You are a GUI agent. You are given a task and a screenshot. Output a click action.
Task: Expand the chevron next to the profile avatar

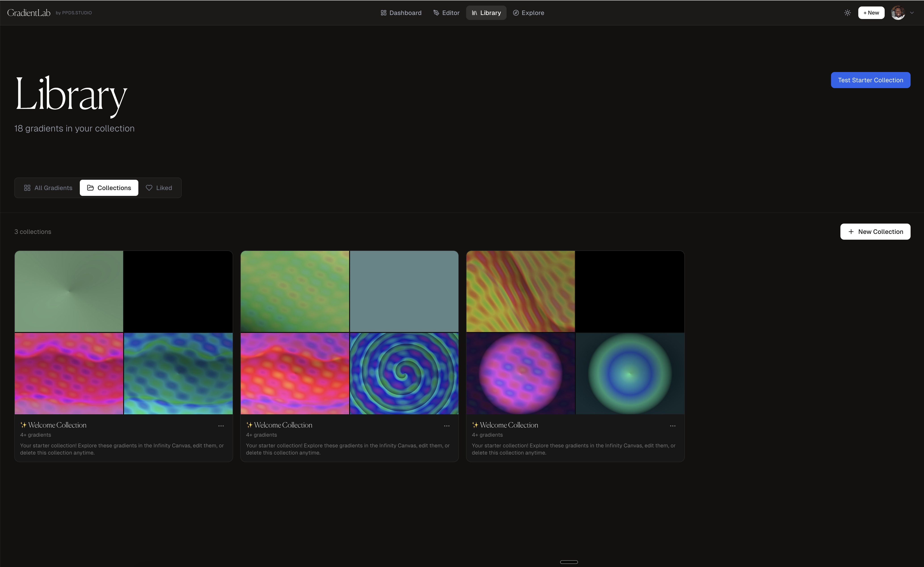pos(912,12)
